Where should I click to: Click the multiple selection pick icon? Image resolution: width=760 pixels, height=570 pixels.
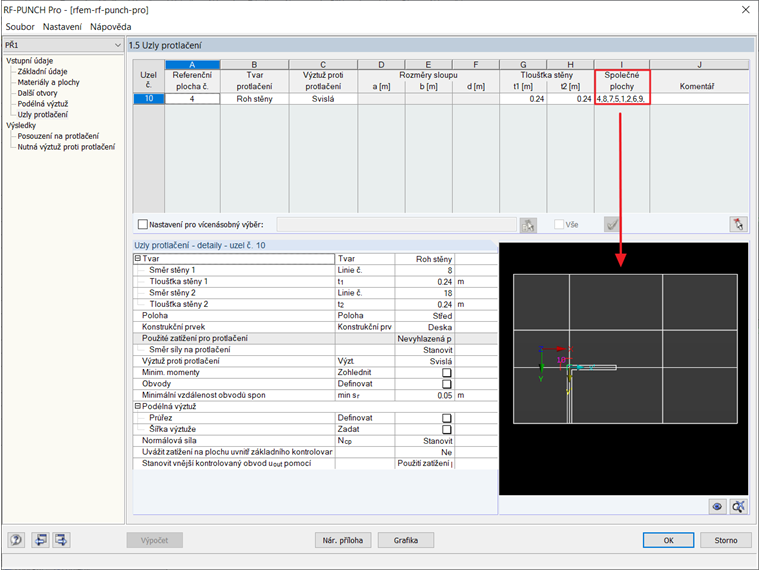point(528,225)
